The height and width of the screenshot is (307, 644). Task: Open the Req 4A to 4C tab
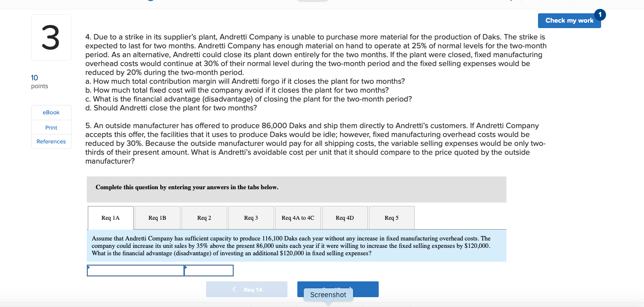click(x=297, y=217)
